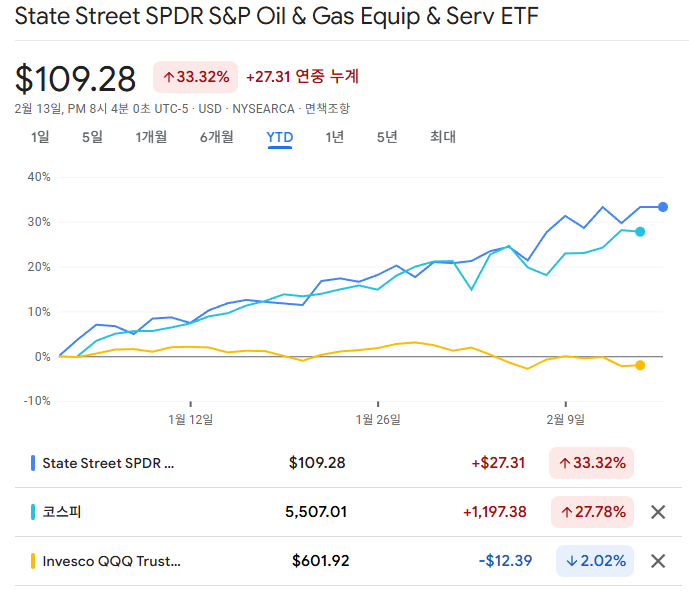Show the 1년 chart range
689x591 pixels.
(334, 137)
